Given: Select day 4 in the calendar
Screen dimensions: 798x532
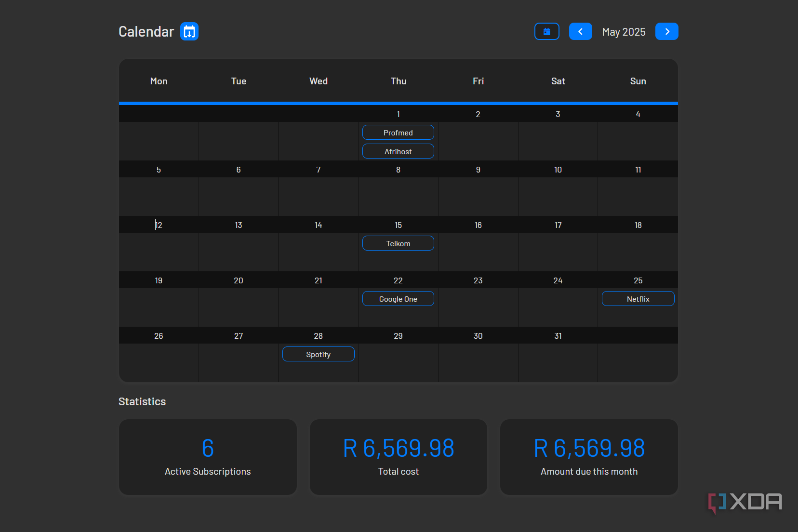Looking at the screenshot, I should pos(638,114).
